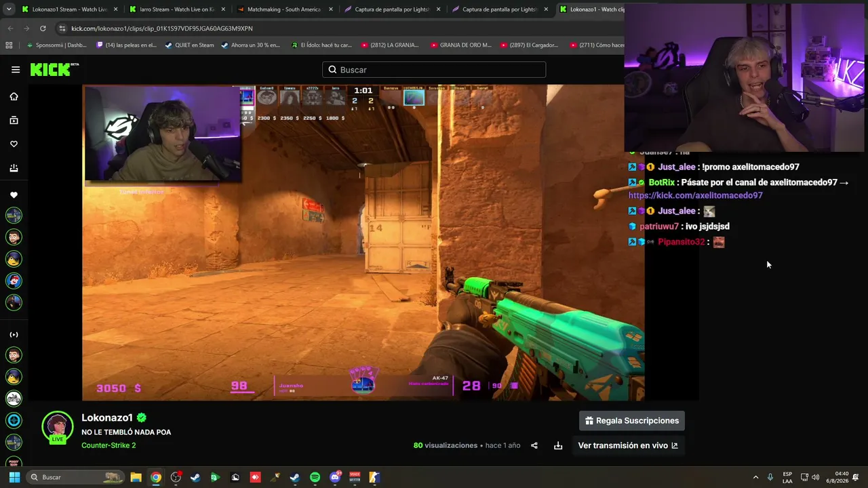The width and height of the screenshot is (868, 488).
Task: Click the network icon in system tray
Action: (x=804, y=477)
